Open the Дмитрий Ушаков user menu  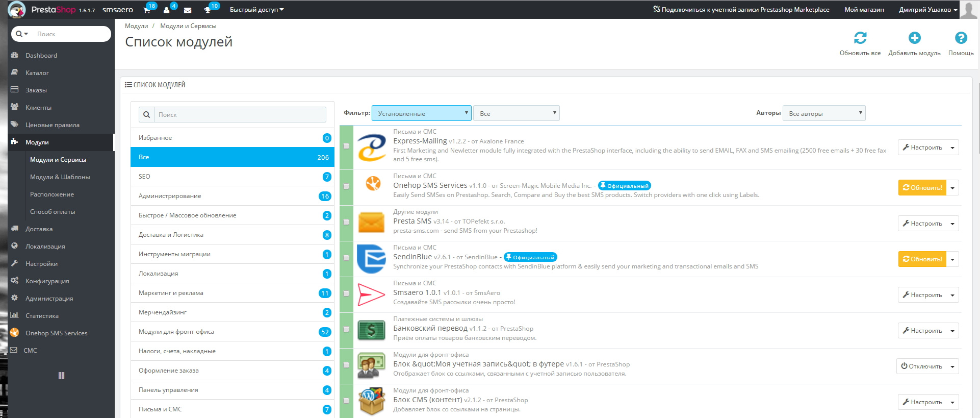pyautogui.click(x=927, y=10)
